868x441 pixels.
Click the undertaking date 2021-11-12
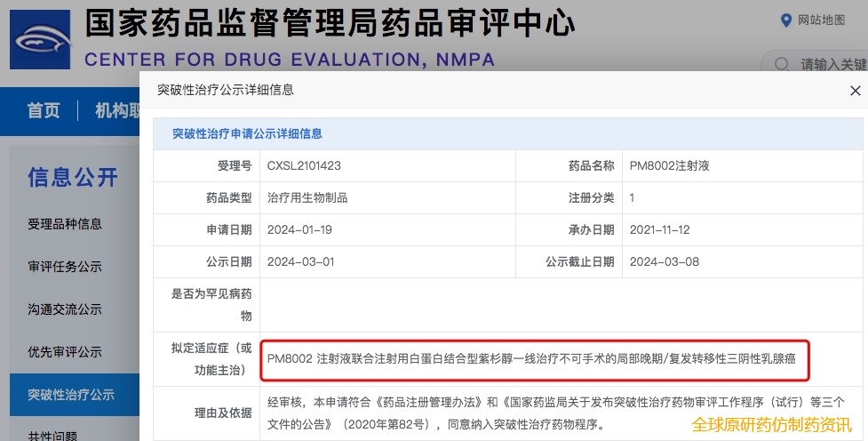[660, 230]
